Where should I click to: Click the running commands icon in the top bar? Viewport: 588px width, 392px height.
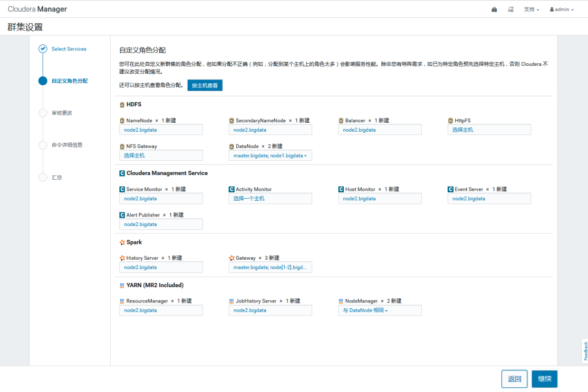[x=510, y=9]
